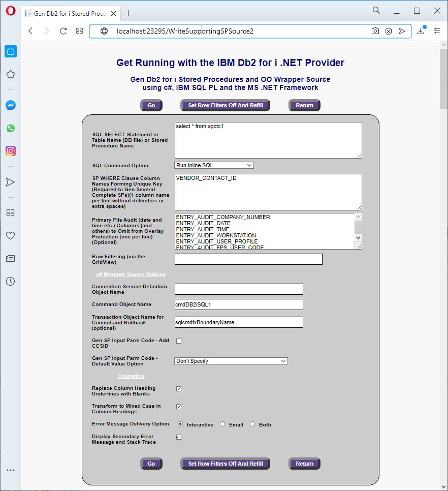Toggle Gen SP Input Parm Add CCSID checkbox

tap(179, 341)
